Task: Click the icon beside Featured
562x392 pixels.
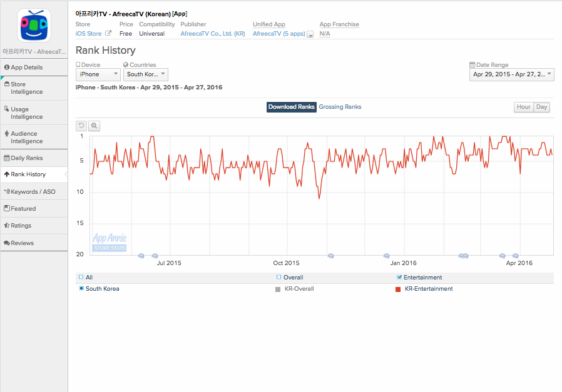Action: (x=7, y=208)
